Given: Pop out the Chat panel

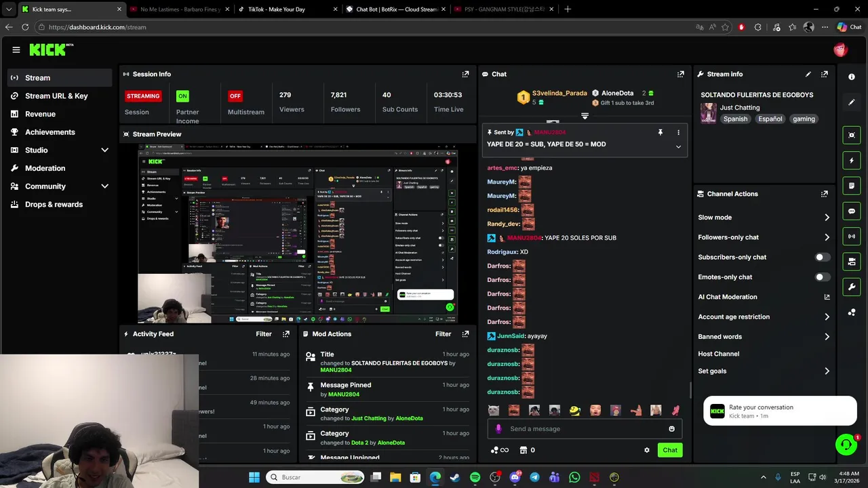Looking at the screenshot, I should coord(680,74).
